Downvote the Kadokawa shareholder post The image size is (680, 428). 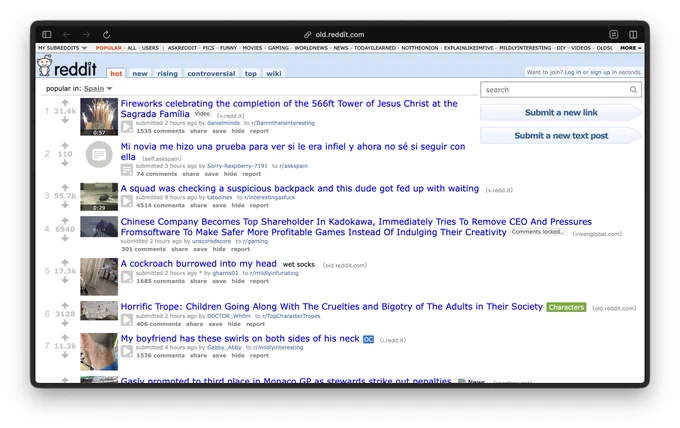coord(65,238)
